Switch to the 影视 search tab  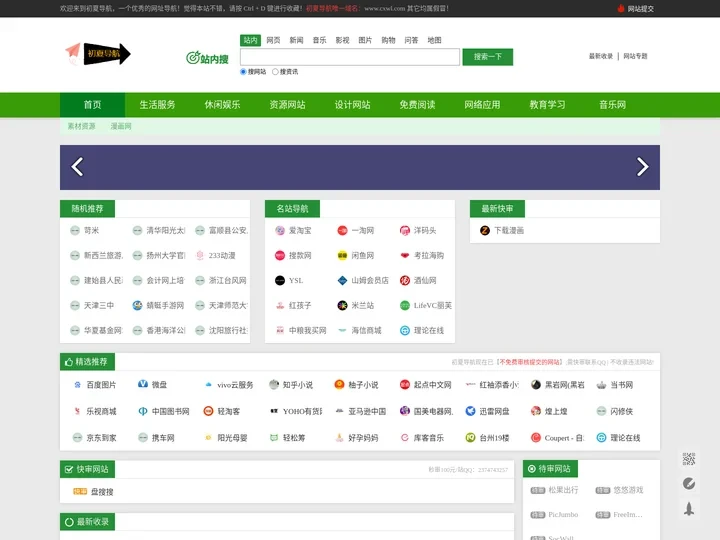pos(342,40)
